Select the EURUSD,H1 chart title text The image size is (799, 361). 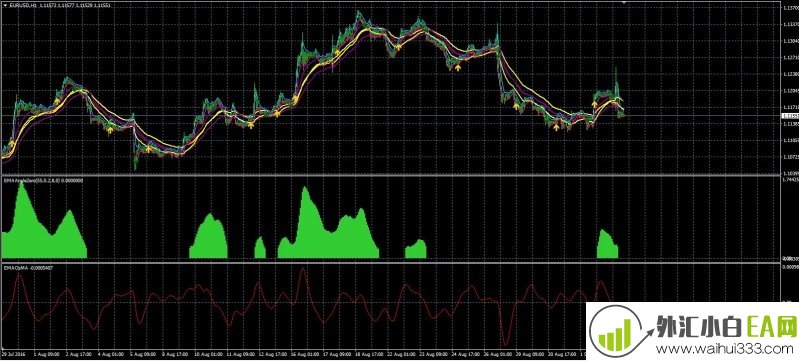[23, 6]
